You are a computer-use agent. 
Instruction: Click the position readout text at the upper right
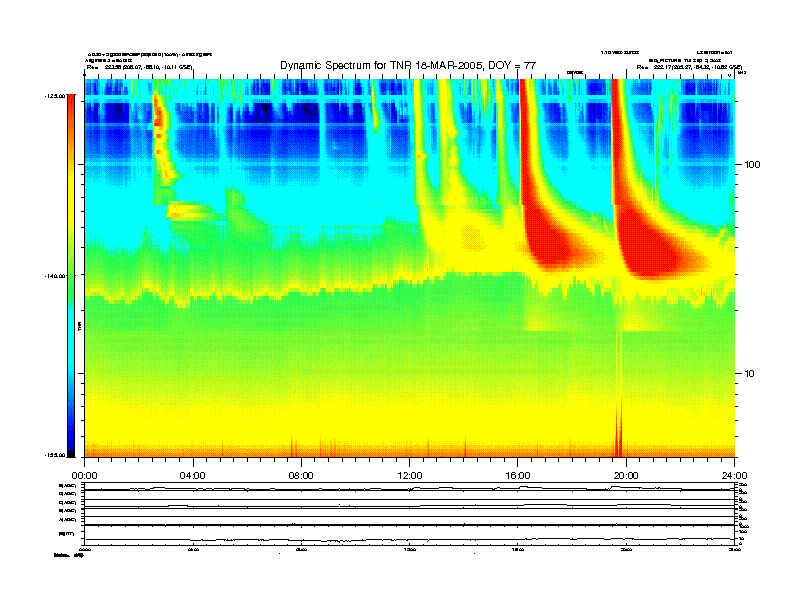coord(689,67)
